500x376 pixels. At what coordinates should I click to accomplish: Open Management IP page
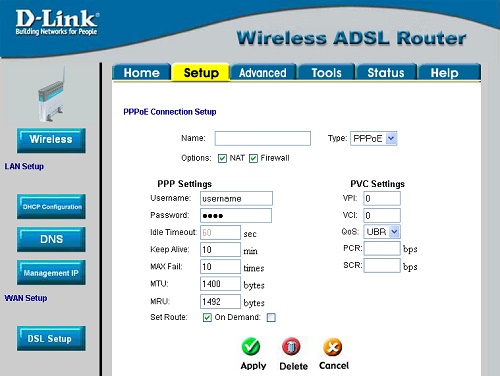(x=51, y=272)
